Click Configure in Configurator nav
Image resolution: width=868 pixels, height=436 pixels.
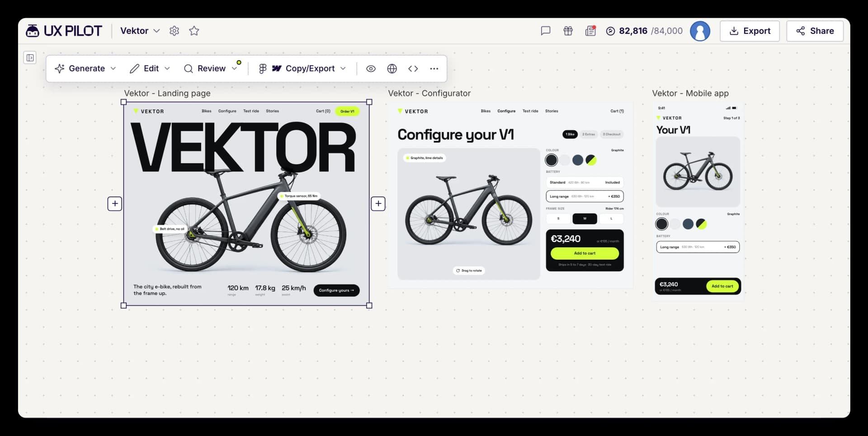506,111
